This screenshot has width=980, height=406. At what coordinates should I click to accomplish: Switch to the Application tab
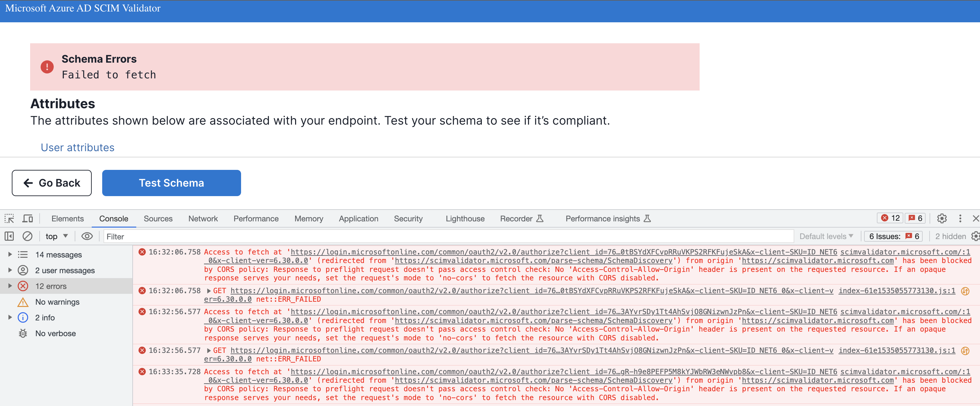point(358,219)
